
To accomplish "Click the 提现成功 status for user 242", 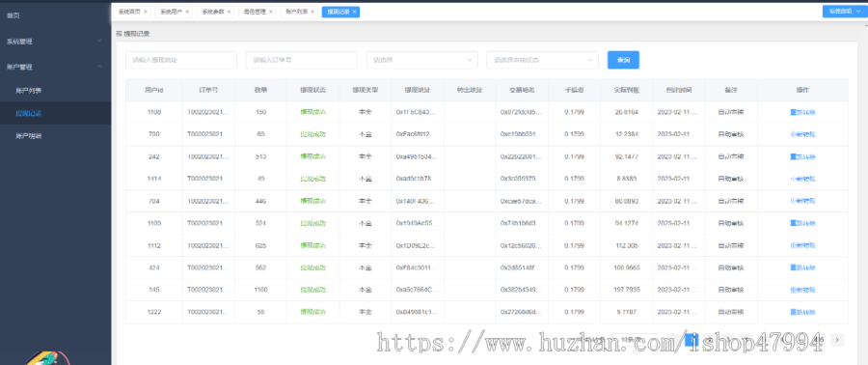I will [x=312, y=156].
